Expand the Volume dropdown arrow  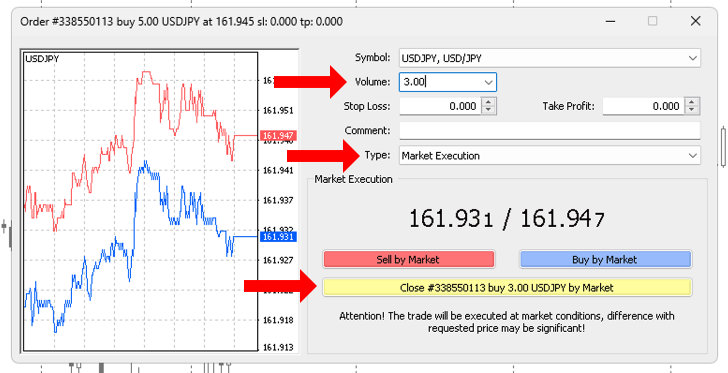click(x=488, y=82)
